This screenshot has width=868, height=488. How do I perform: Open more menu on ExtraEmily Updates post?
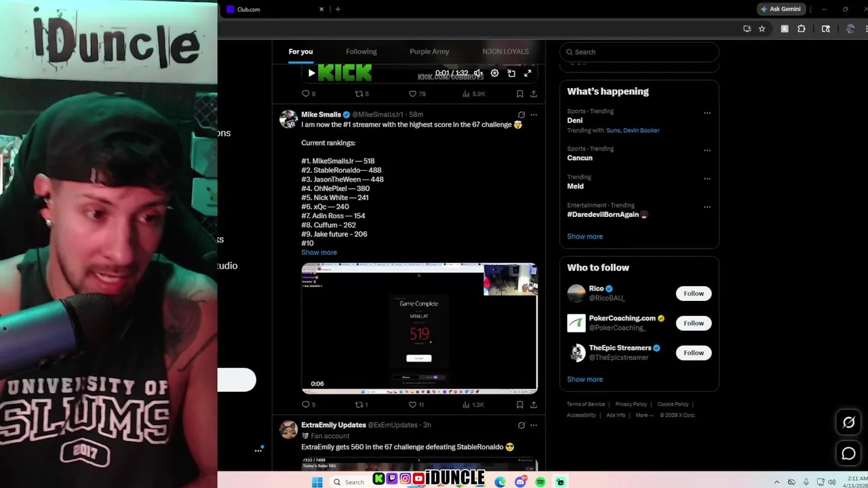point(534,425)
